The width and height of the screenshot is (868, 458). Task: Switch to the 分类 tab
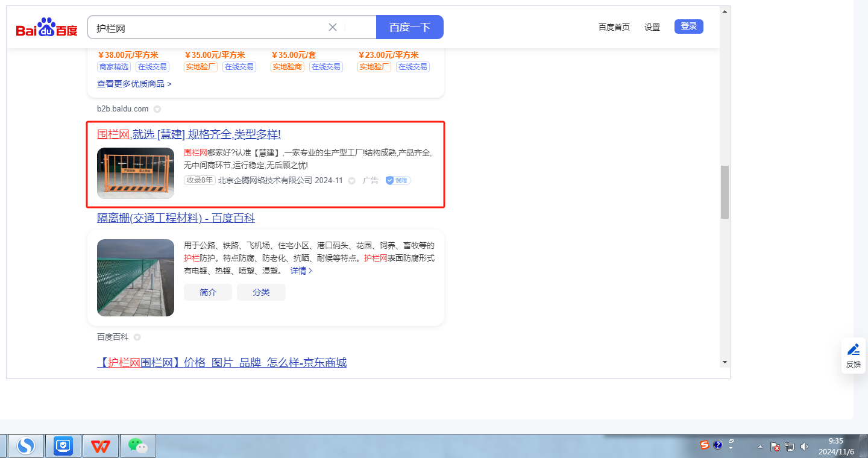[261, 292]
